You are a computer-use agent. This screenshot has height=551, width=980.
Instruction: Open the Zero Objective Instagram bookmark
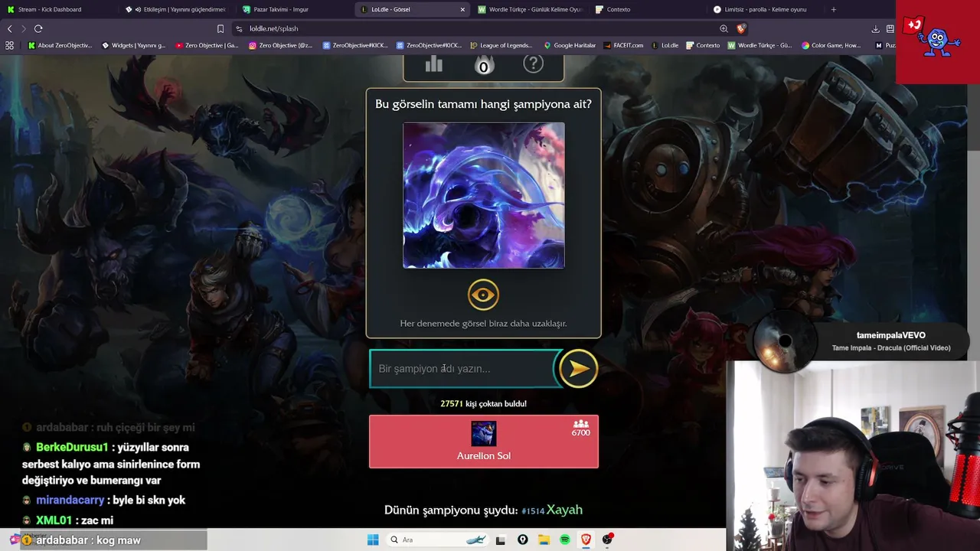pos(280,45)
